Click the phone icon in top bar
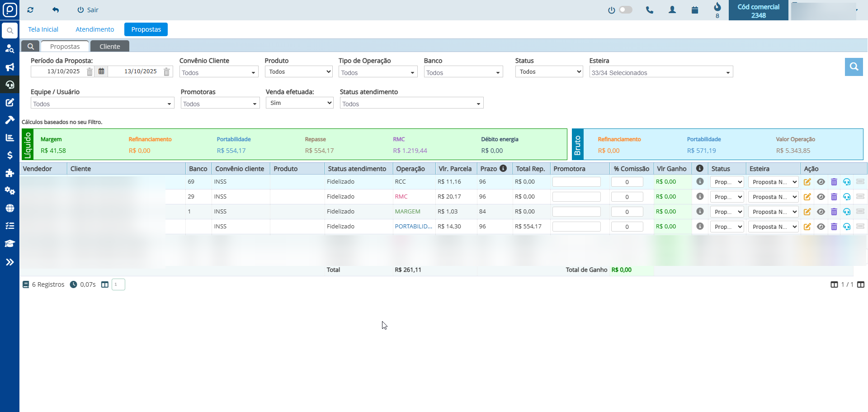Screen dimensions: 868x412 tap(650, 10)
